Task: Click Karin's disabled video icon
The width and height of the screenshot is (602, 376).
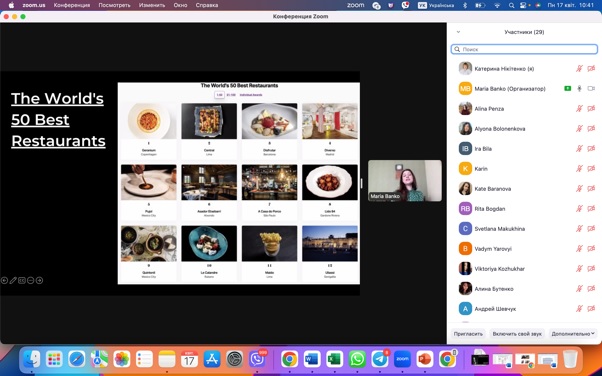Action: pos(591,169)
